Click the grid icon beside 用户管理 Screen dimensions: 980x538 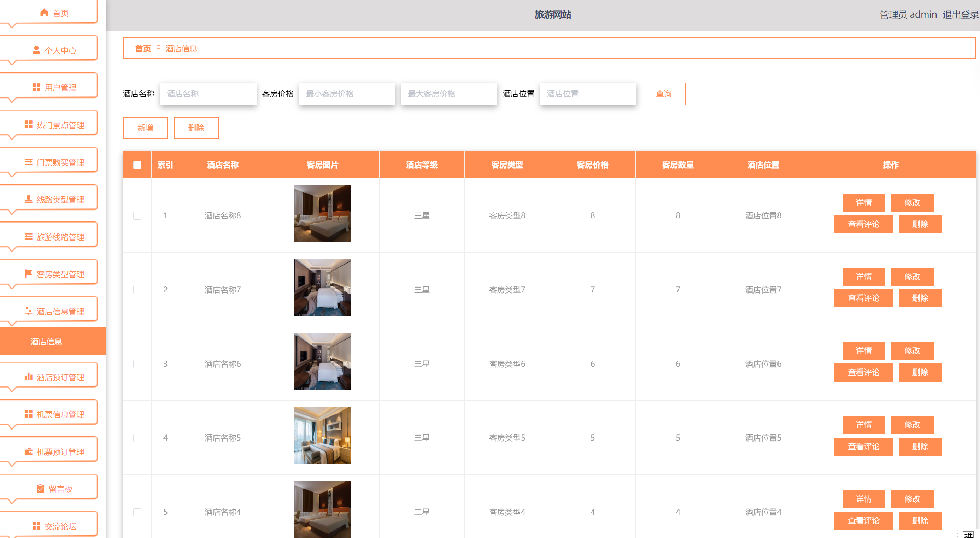(36, 88)
